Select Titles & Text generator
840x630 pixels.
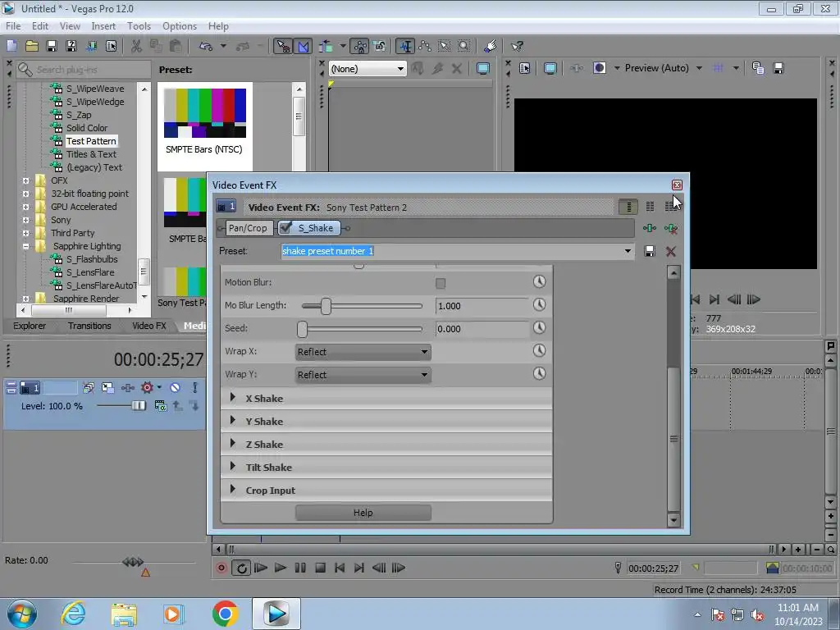tap(91, 154)
